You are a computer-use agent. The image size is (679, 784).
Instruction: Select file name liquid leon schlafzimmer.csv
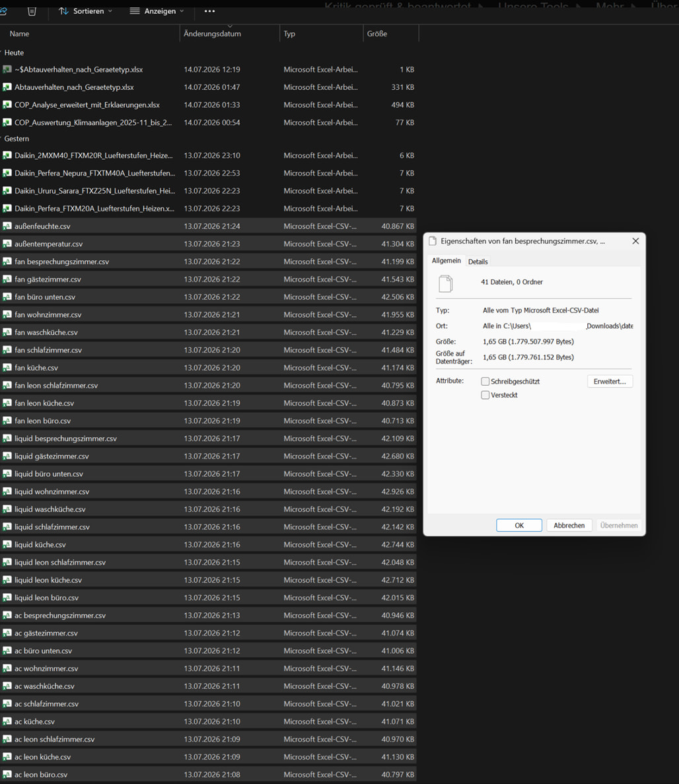[x=60, y=563]
